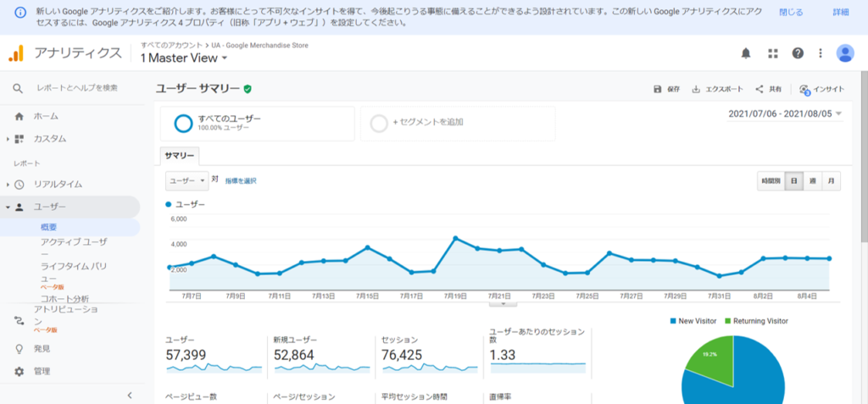The width and height of the screenshot is (868, 404).
Task: Click the すべてのアカウント breadcrumb
Action: (x=171, y=46)
